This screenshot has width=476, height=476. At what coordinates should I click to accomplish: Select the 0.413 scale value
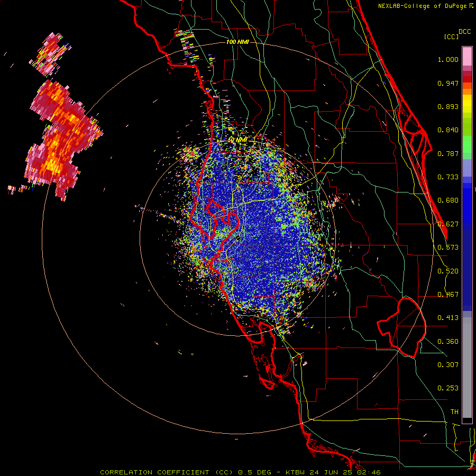(448, 318)
